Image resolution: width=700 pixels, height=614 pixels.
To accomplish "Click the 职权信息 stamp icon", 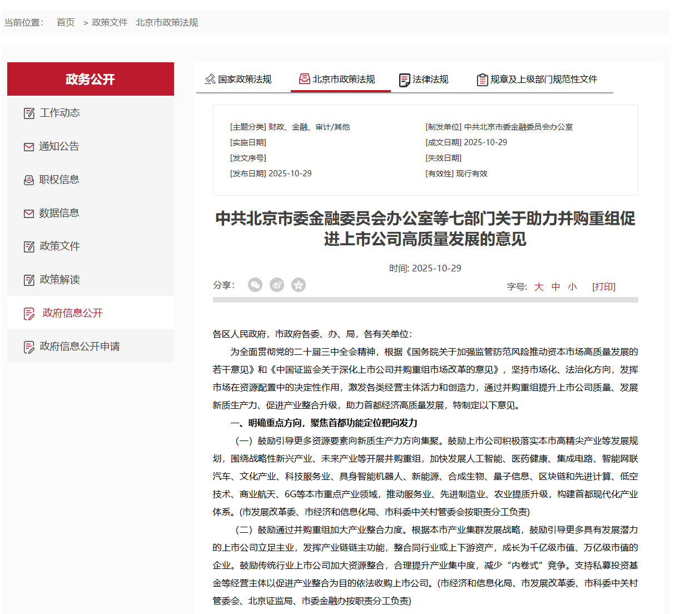I will pyautogui.click(x=29, y=180).
